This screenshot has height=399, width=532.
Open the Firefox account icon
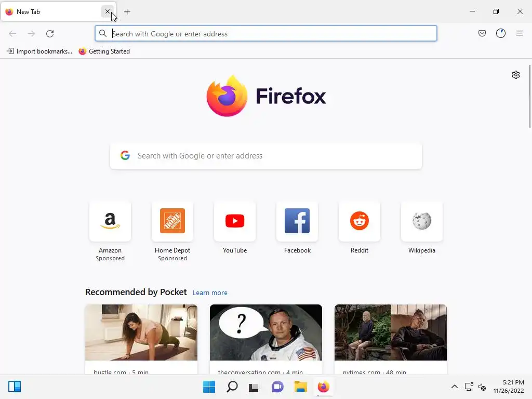point(501,33)
